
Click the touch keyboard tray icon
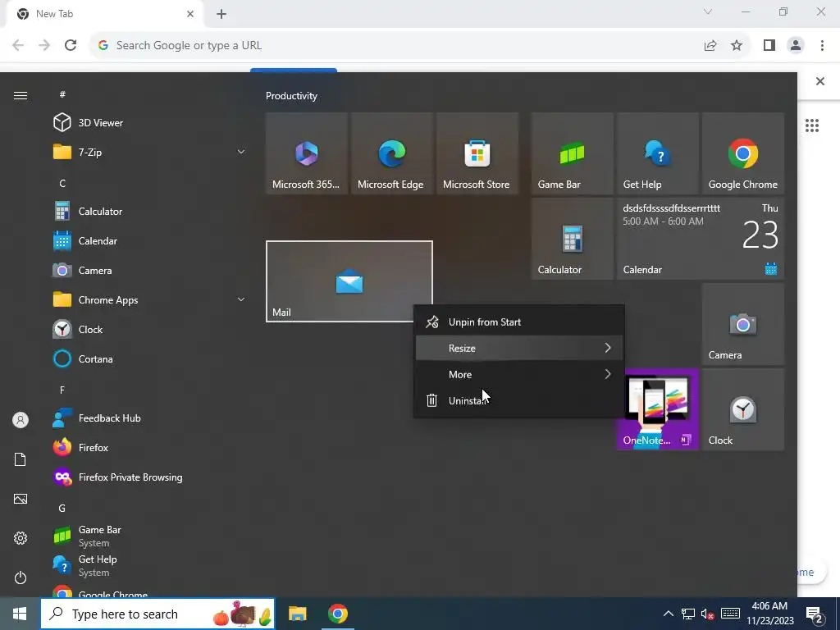(730, 614)
